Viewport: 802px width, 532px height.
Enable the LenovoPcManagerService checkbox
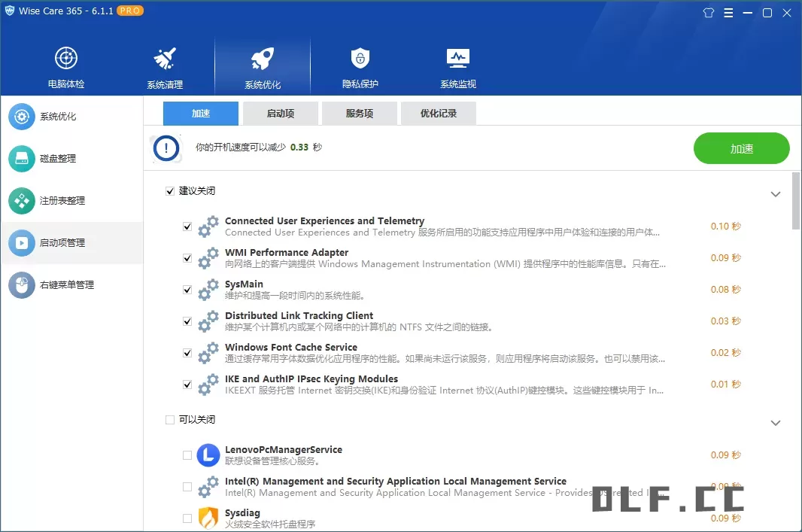click(187, 455)
